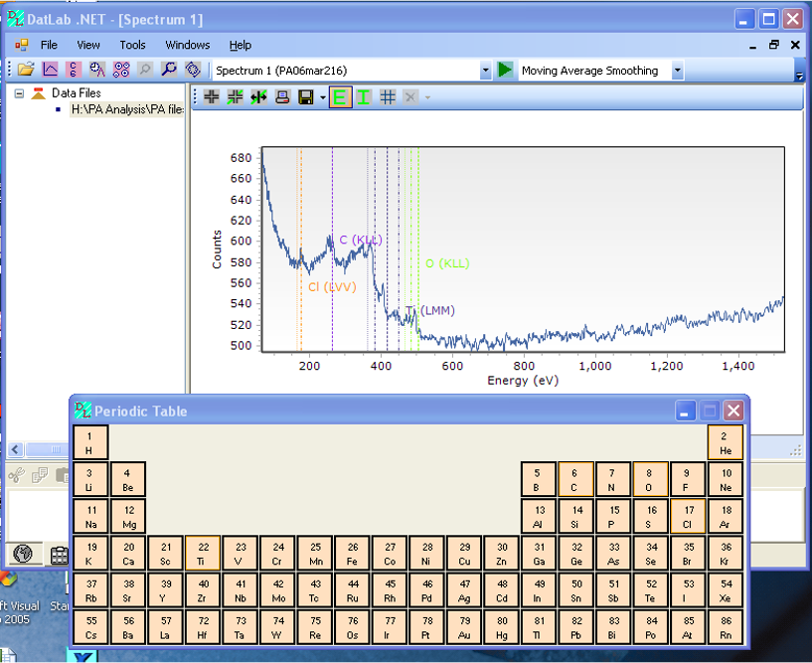Click the pink C6 element icon
The width and height of the screenshot is (812, 663).
click(73, 70)
